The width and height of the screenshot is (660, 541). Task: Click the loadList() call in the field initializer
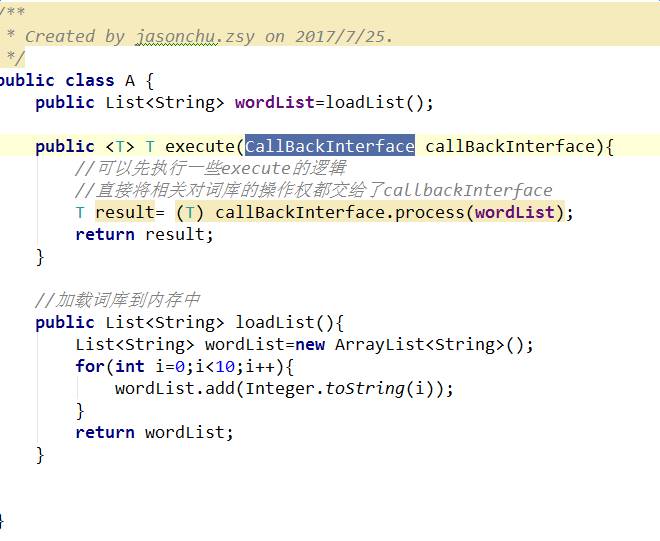coord(375,102)
